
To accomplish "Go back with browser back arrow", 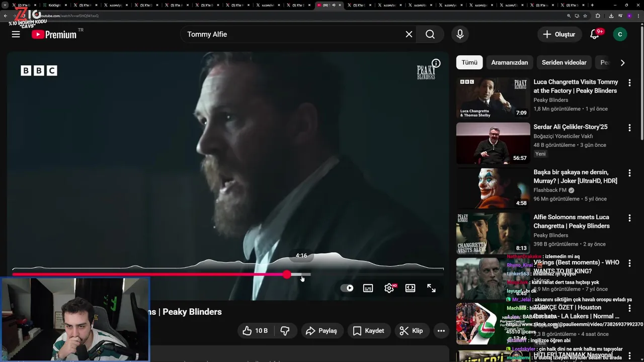I will point(5,16).
